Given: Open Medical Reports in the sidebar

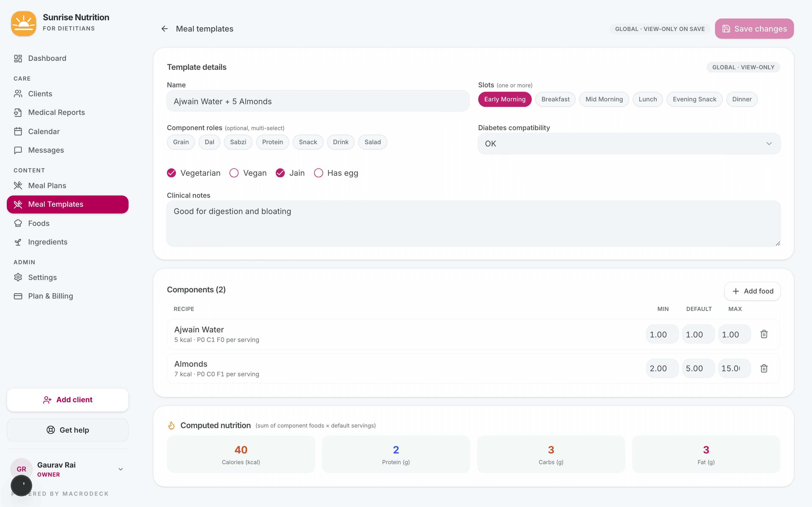Looking at the screenshot, I should (x=56, y=112).
